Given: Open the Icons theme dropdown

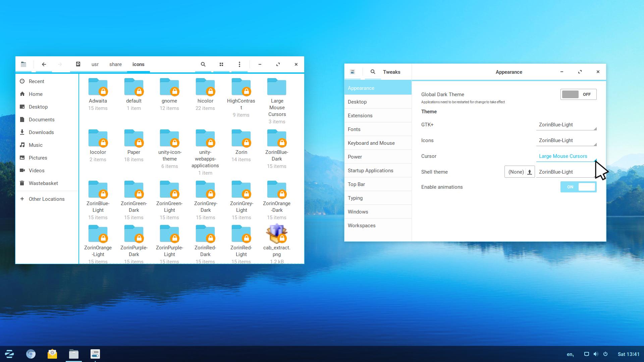Looking at the screenshot, I should pos(566,140).
